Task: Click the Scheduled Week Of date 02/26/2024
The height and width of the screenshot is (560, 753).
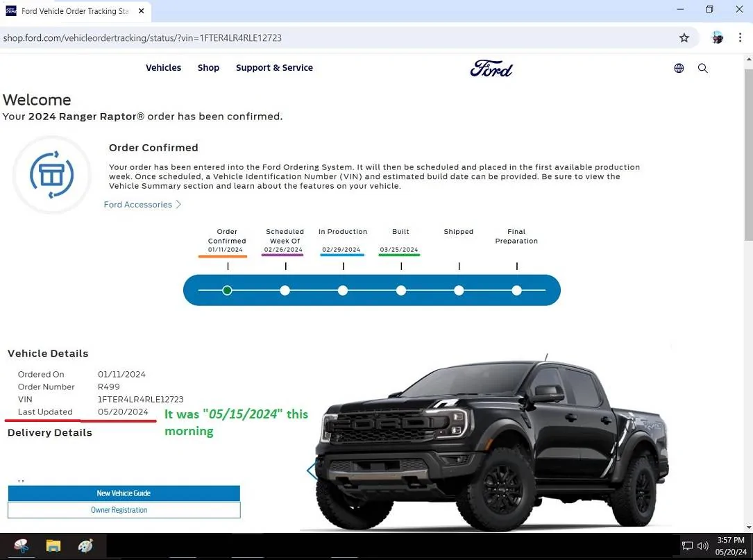Action: tap(283, 250)
